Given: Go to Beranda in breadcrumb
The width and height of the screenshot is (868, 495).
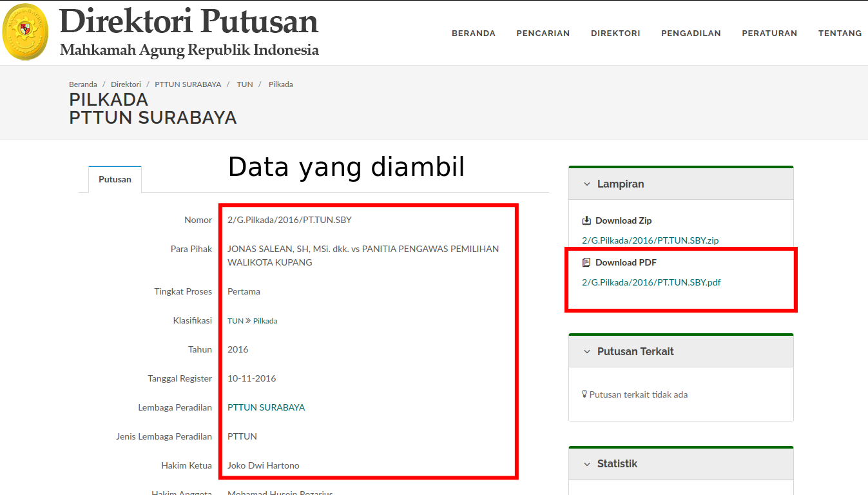Looking at the screenshot, I should click(83, 84).
